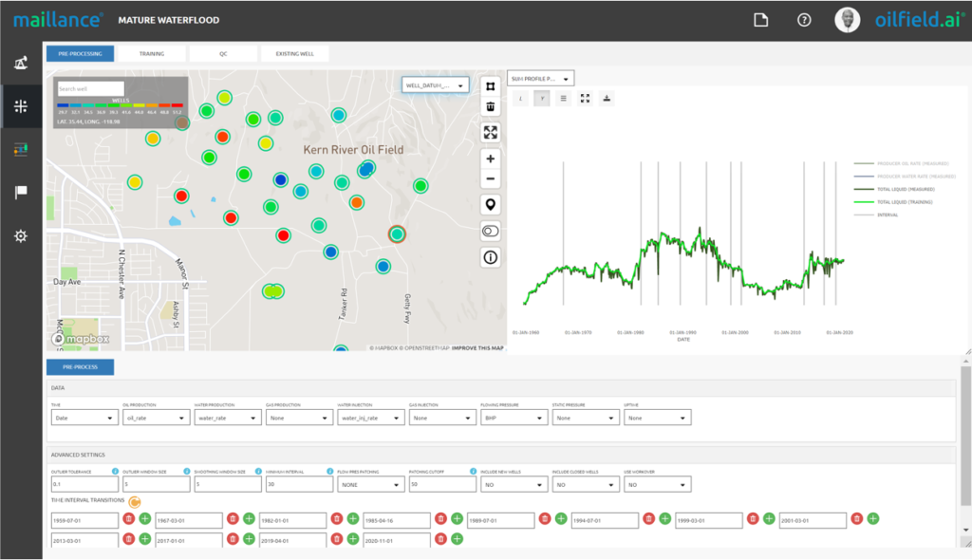Screen dimensions: 972x560
Task: Show info for Outlier Window Size
Action: pyautogui.click(x=187, y=472)
